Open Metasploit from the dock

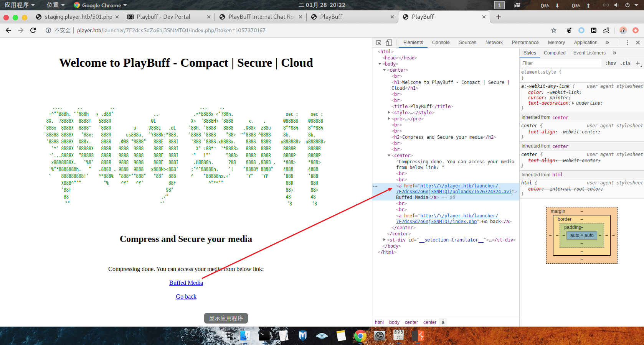[x=303, y=336]
